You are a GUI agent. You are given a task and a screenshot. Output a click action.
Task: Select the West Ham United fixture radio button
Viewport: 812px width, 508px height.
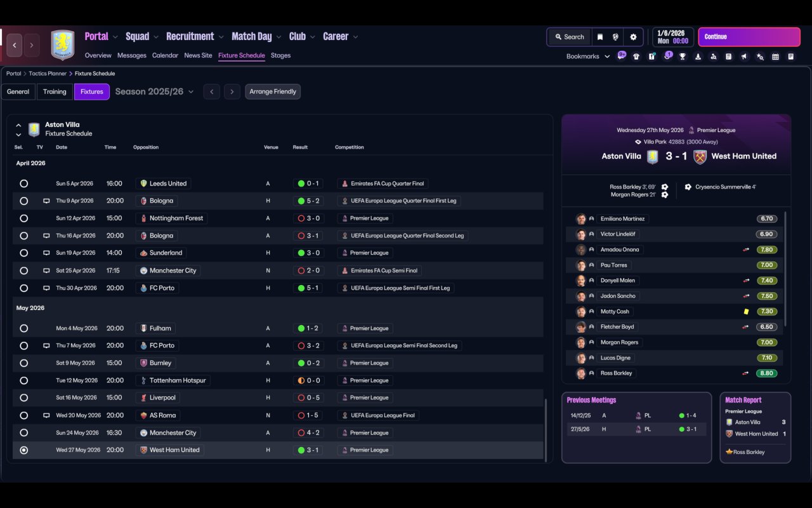23,450
